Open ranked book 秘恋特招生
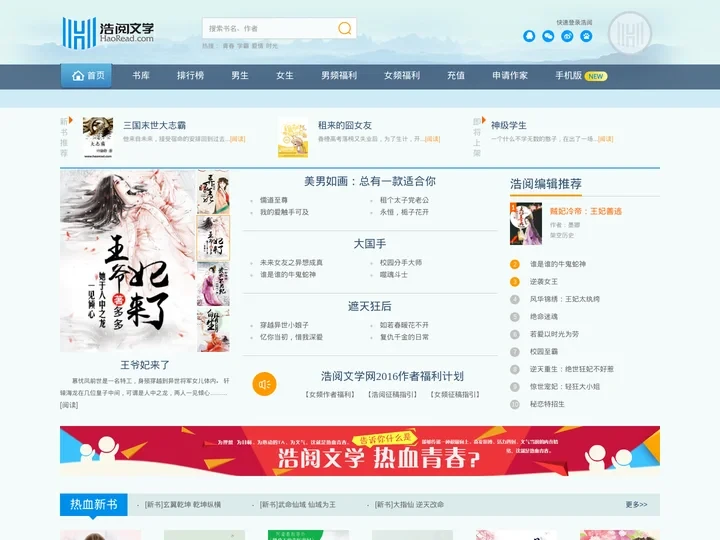720x540 pixels. [547, 404]
